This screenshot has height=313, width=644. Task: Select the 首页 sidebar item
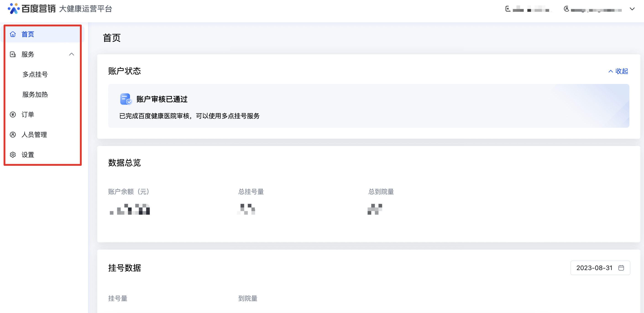28,34
